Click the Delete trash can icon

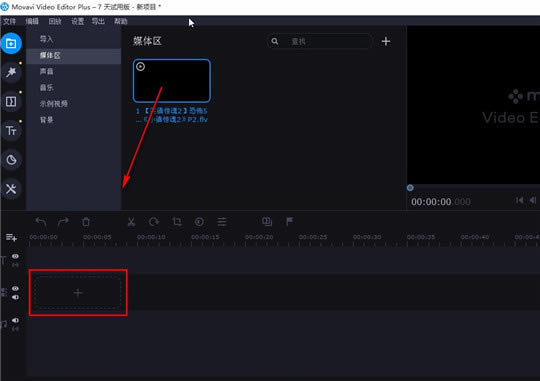coord(86,222)
